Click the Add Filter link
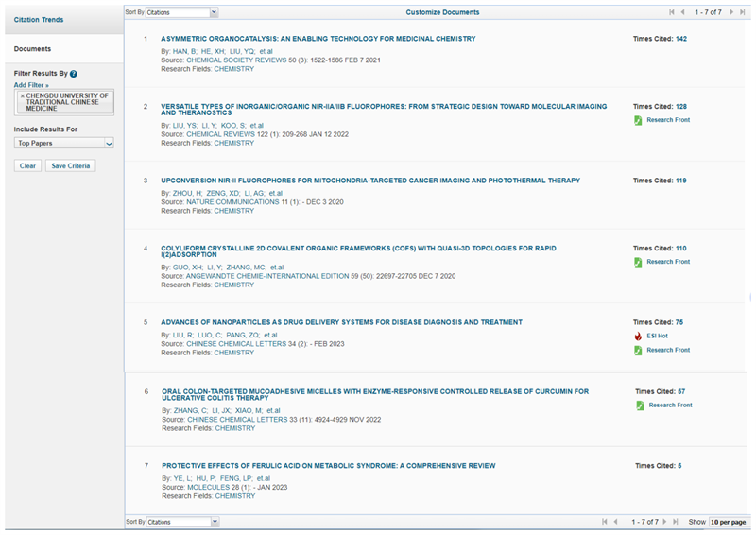 pos(32,85)
